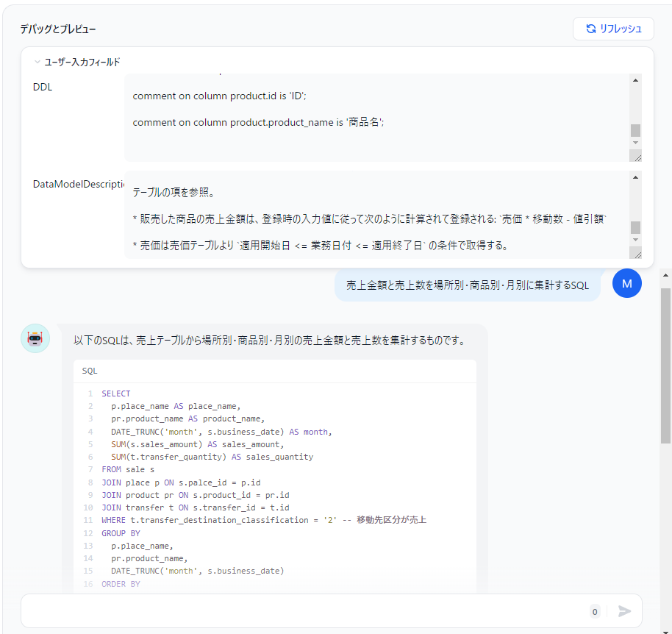Click the line 'comment on column product.id'
672x634 pixels.
pos(219,96)
